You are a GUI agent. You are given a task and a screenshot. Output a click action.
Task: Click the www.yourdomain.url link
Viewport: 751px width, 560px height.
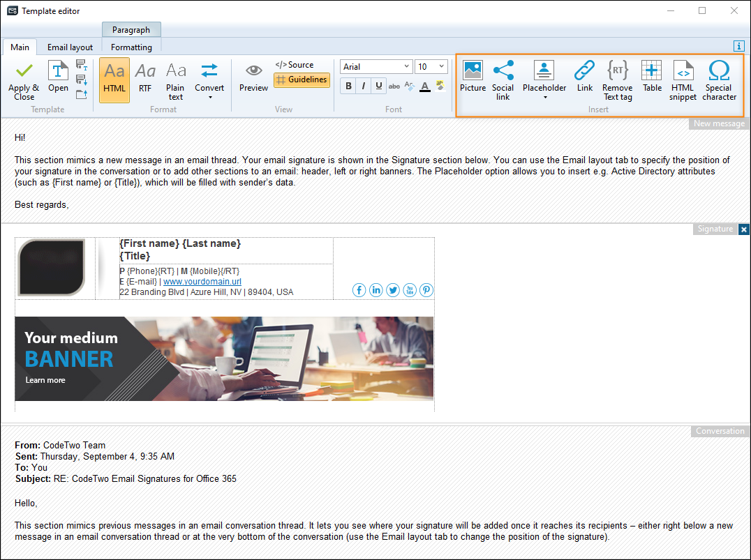point(202,282)
